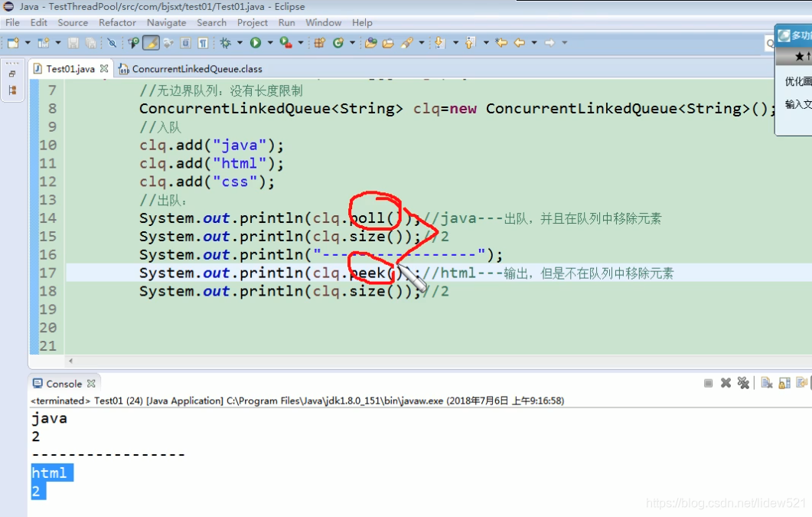This screenshot has height=517, width=812.
Task: Click the Remove All Terminated Launches icon
Action: pos(743,384)
